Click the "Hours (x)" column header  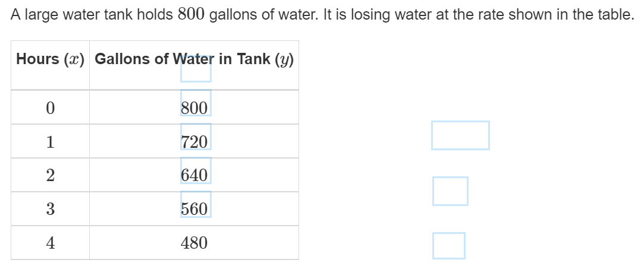[51, 59]
